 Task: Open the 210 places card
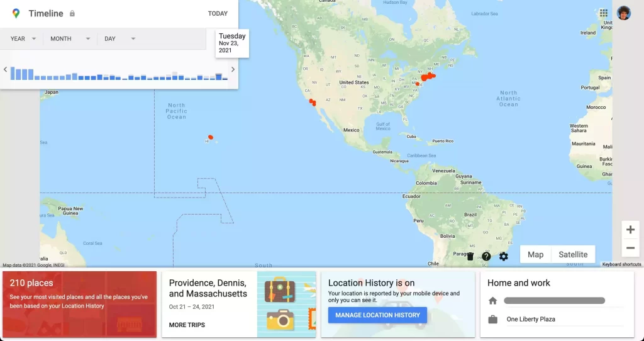pyautogui.click(x=80, y=304)
